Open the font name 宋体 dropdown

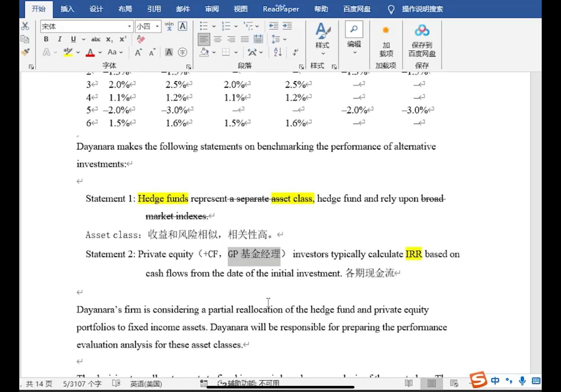[x=129, y=26]
